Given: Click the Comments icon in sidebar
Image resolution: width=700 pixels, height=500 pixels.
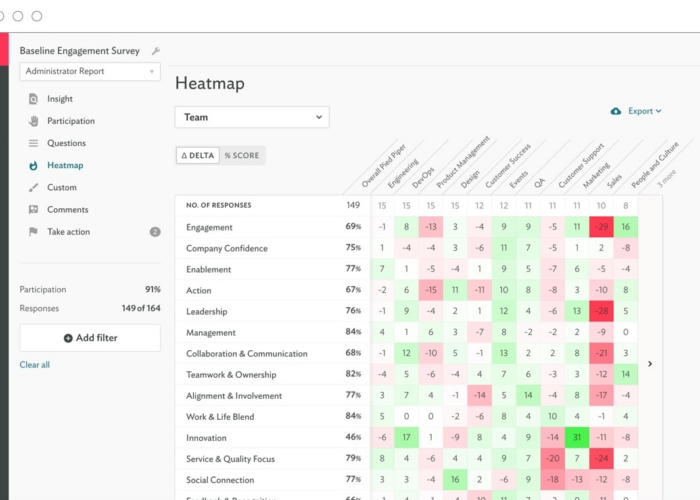Looking at the screenshot, I should pos(33,209).
